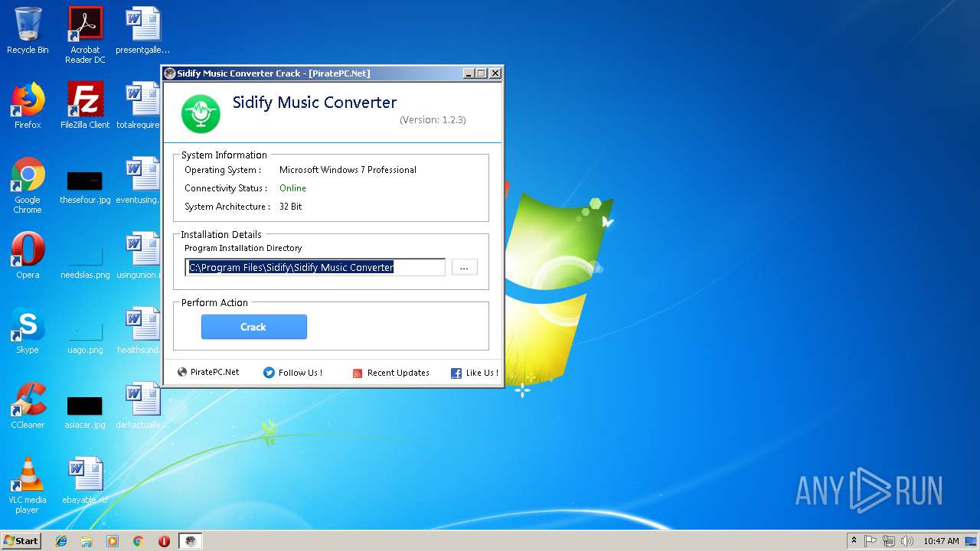Image resolution: width=980 pixels, height=551 pixels.
Task: Open Internet Explorer from the taskbar
Action: coord(61,541)
